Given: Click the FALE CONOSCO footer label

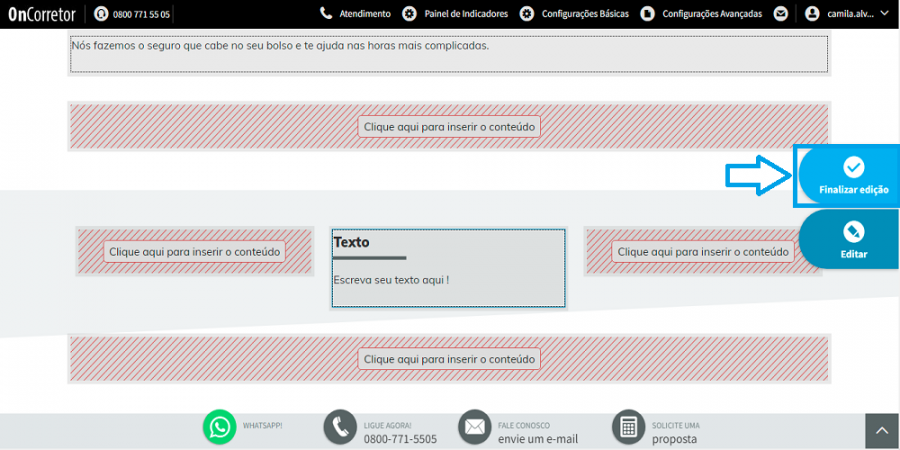Looking at the screenshot, I should coord(523,426).
